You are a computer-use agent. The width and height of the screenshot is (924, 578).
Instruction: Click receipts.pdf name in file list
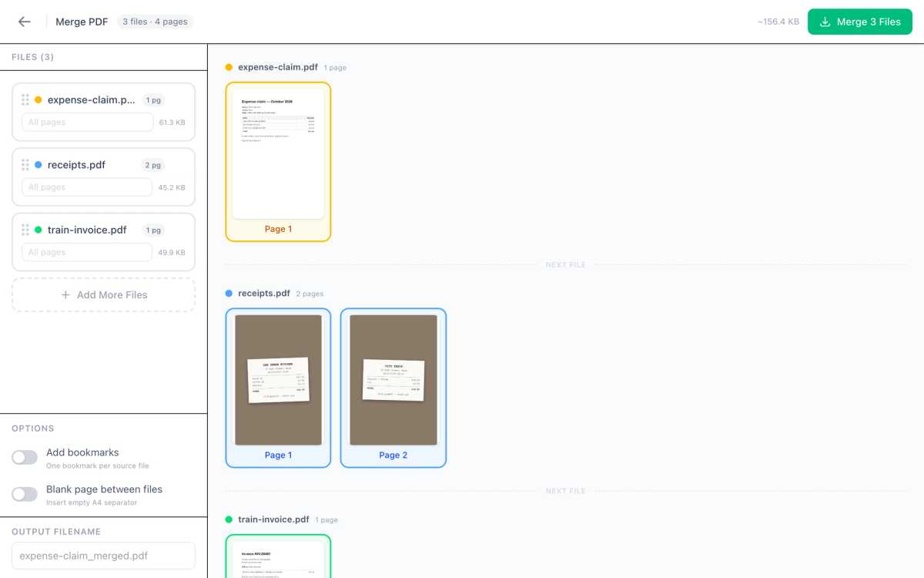tap(76, 165)
